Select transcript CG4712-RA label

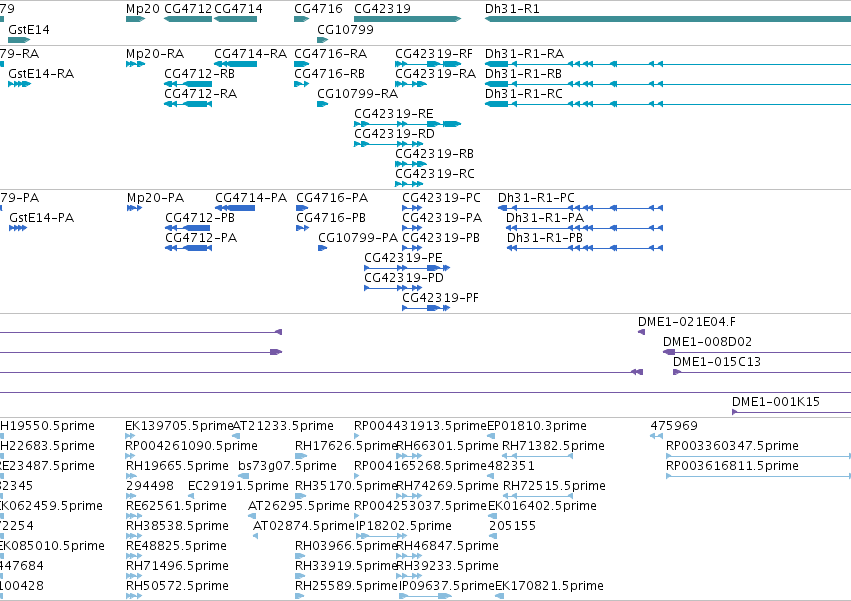[200, 94]
